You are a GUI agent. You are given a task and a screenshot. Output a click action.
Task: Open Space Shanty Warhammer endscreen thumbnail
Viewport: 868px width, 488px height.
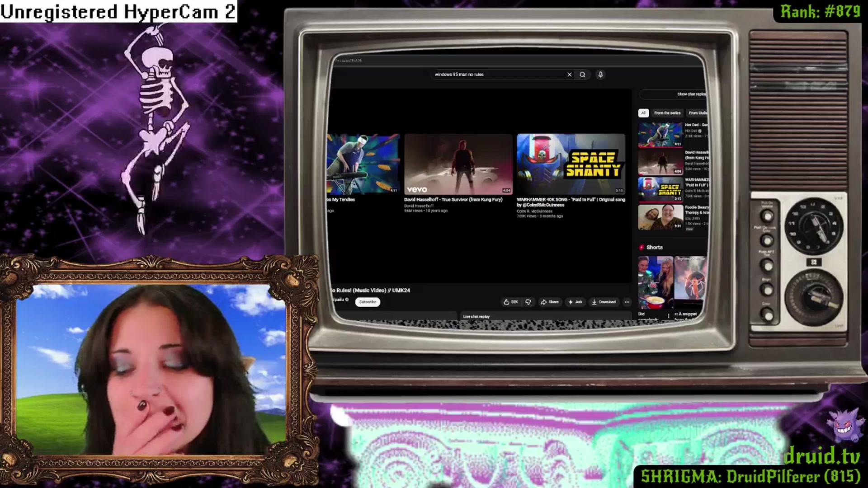pos(571,164)
